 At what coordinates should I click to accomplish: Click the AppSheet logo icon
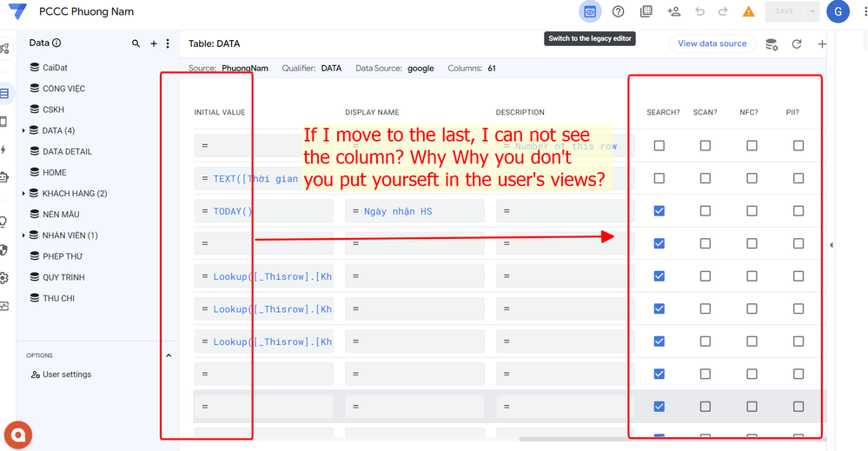pos(17,11)
